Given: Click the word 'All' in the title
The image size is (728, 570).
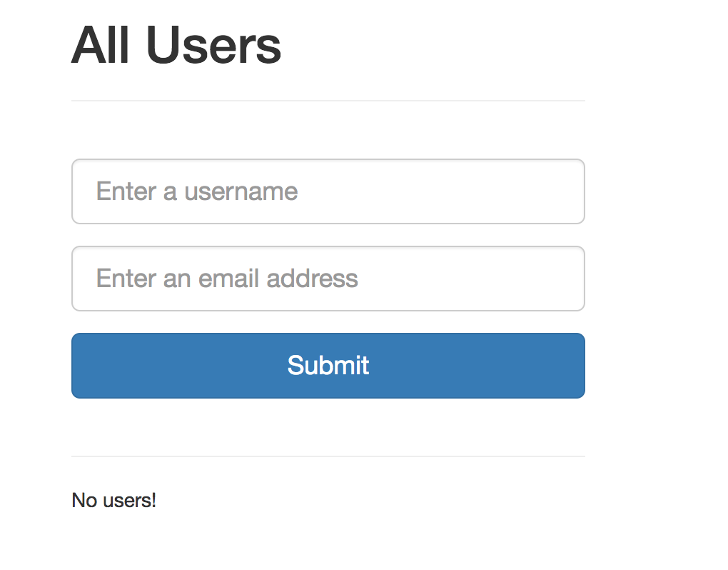Looking at the screenshot, I should pos(101,45).
